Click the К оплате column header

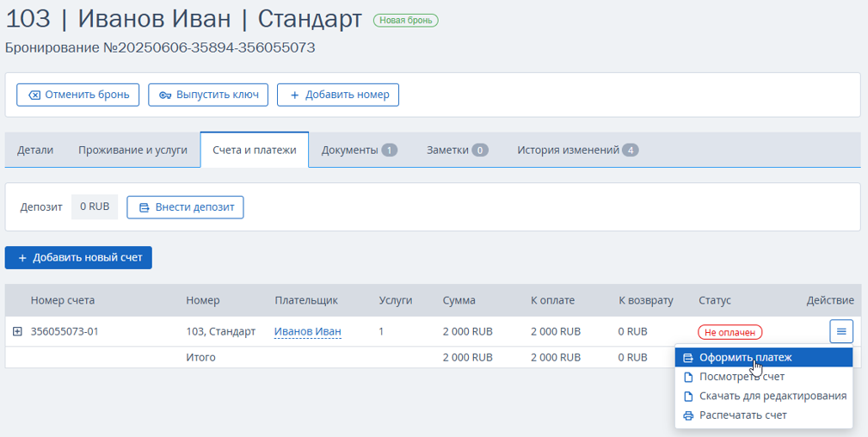pos(552,300)
